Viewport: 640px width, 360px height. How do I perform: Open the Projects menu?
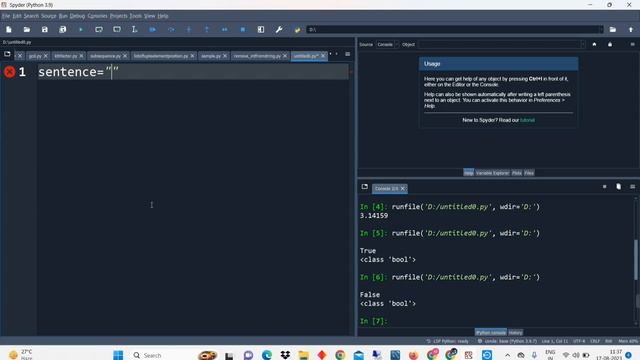click(x=118, y=16)
